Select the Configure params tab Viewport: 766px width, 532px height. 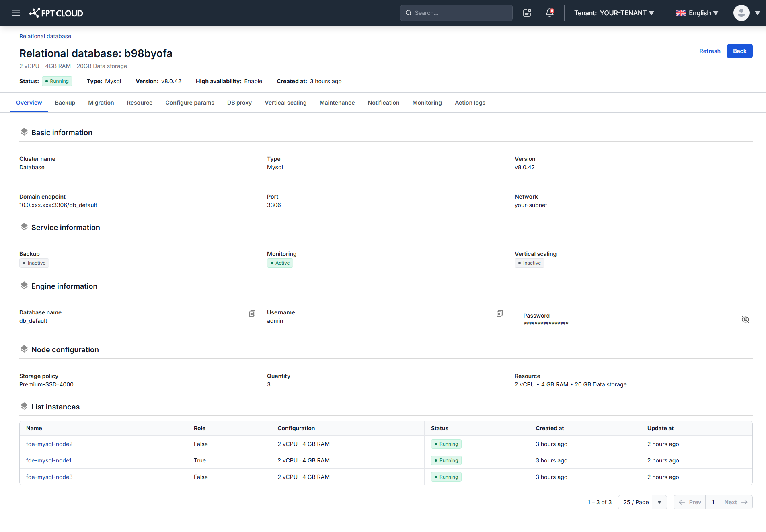(190, 103)
